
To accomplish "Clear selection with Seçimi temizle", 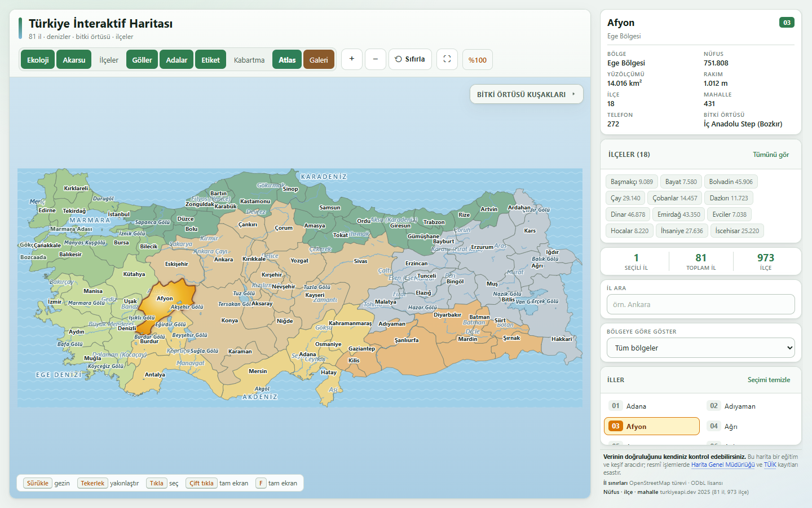I will [769, 380].
